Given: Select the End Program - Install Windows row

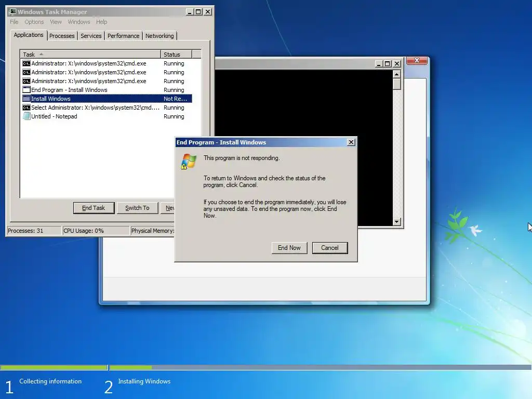Looking at the screenshot, I should click(x=107, y=90).
